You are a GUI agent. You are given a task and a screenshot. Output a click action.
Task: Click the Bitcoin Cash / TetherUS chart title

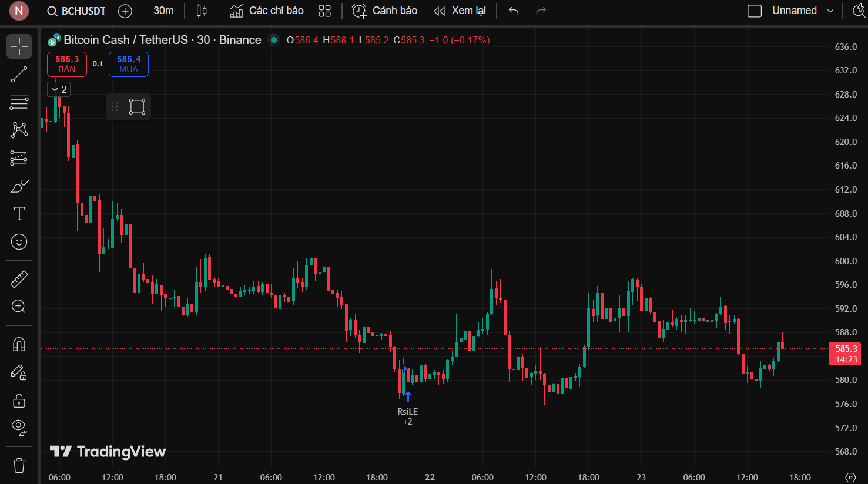pos(162,40)
